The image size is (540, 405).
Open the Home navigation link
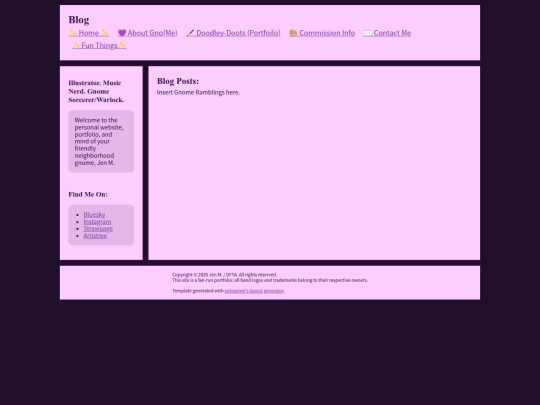tap(89, 33)
